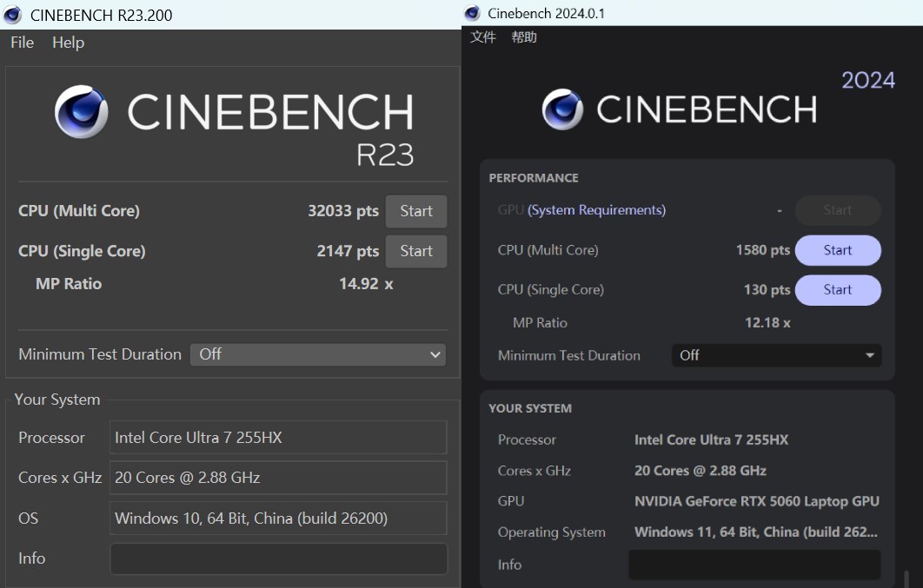Select the 12.18 x MP Ratio value
Screen dimensions: 923x588
(x=767, y=323)
